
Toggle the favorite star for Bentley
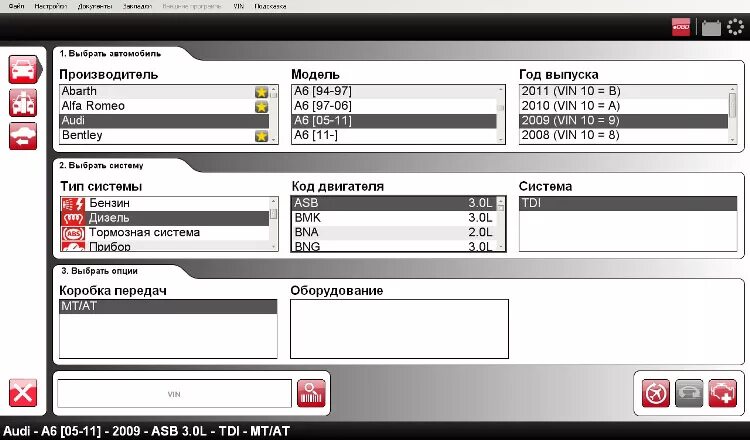[261, 136]
